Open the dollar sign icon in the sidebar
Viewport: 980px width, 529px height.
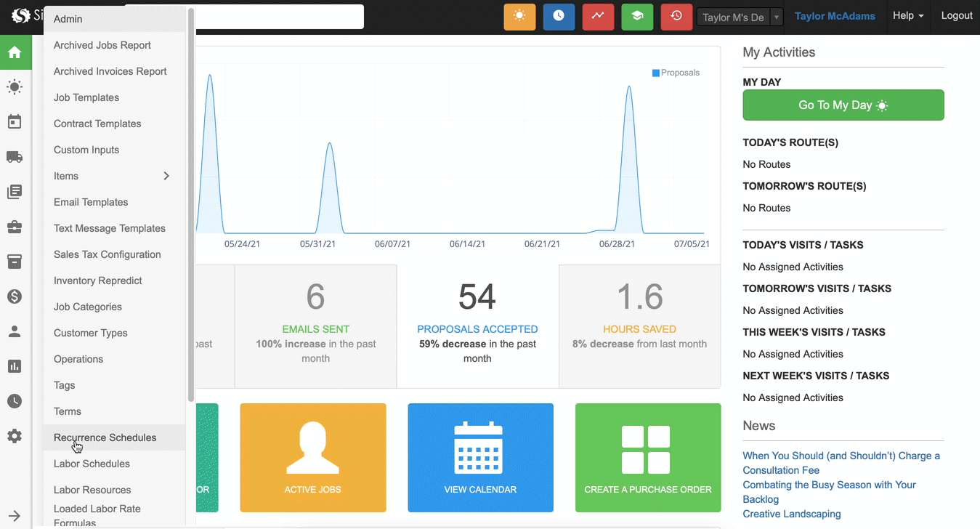[x=15, y=296]
